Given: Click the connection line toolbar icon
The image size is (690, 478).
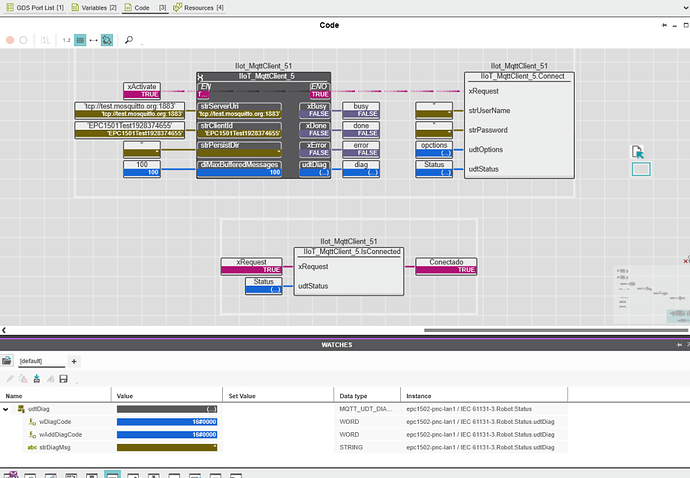Looking at the screenshot, I should [x=93, y=40].
